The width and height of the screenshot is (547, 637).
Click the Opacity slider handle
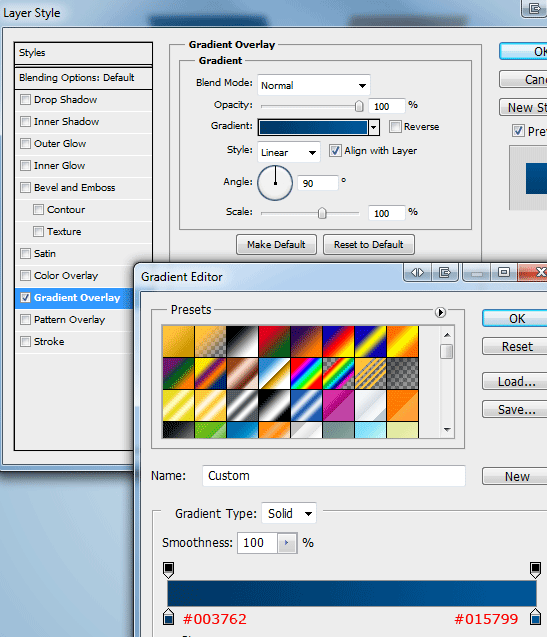[x=359, y=106]
